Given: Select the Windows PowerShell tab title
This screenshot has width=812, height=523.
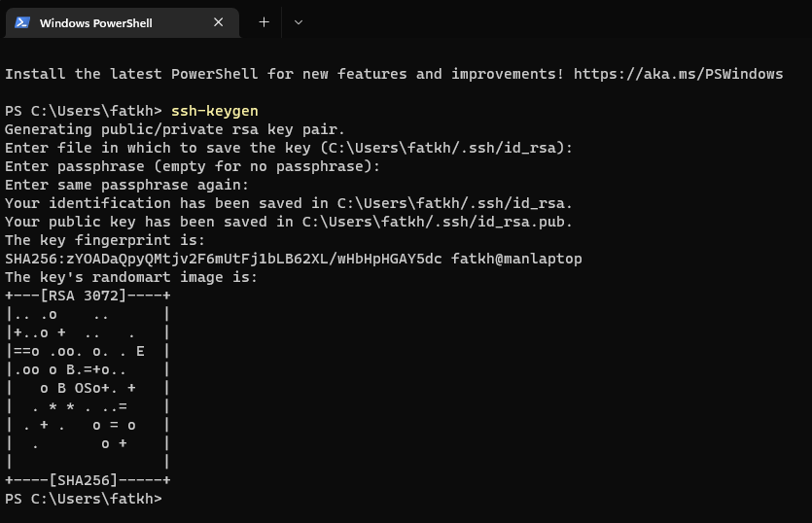Looking at the screenshot, I should point(95,22).
